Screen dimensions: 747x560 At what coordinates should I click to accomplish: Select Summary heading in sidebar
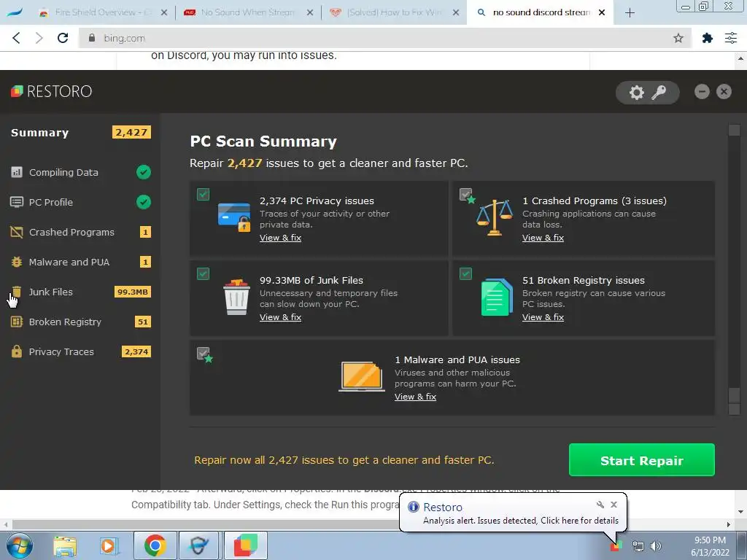40,133
